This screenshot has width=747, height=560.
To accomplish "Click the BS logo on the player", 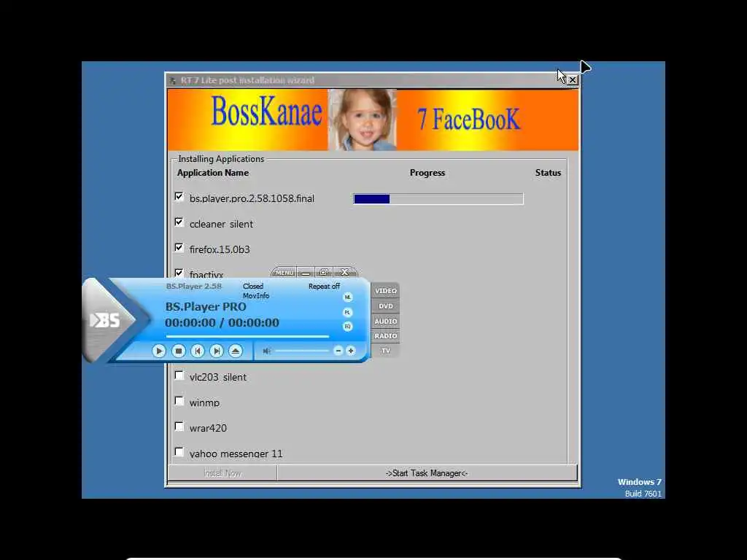I will point(105,320).
